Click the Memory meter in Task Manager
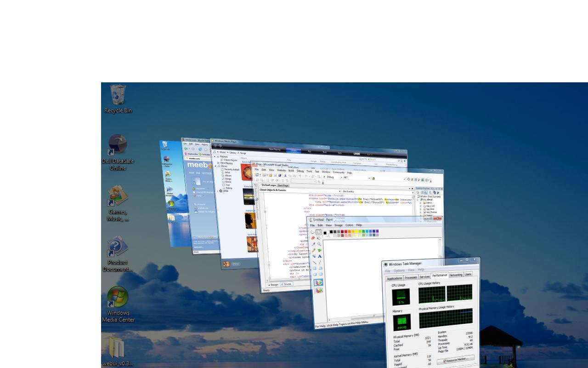The height and width of the screenshot is (368, 588). 402,322
